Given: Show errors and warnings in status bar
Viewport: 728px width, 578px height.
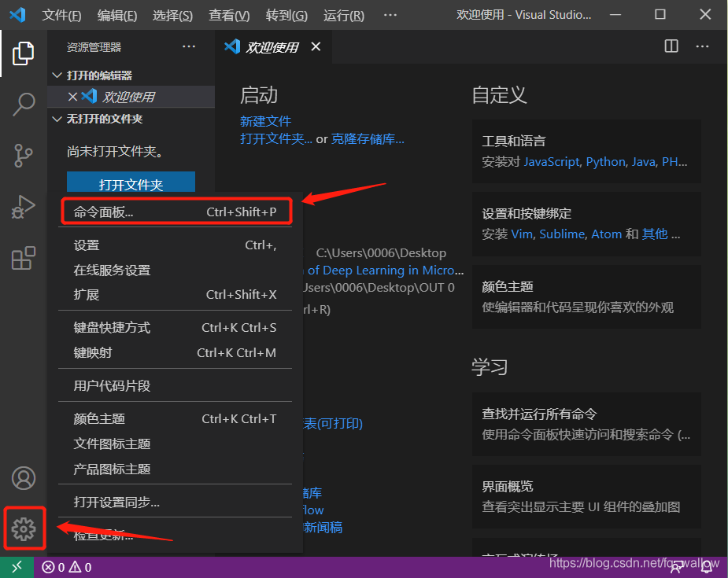Looking at the screenshot, I should point(66,567).
